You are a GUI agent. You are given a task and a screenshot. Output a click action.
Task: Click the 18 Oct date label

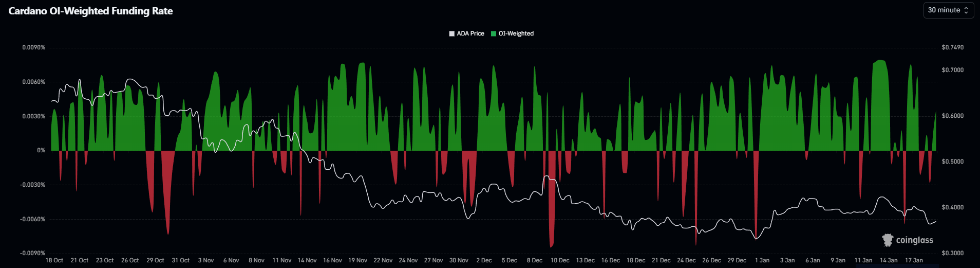point(54,260)
